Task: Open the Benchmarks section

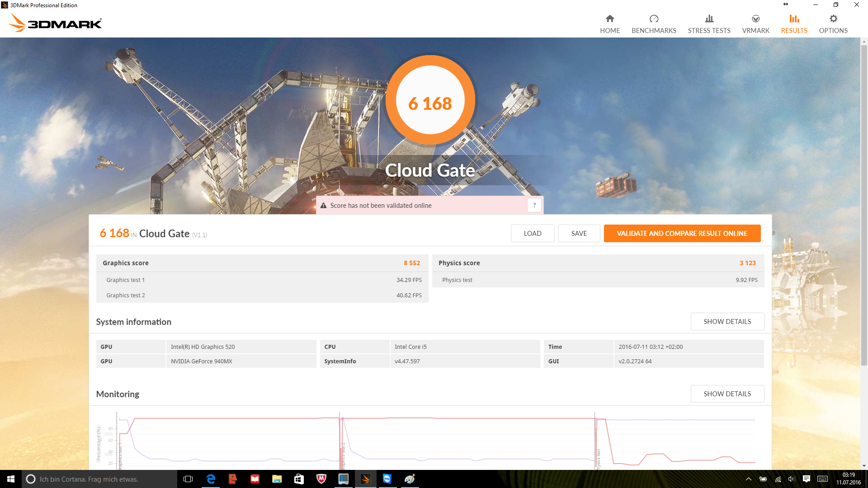Action: point(654,24)
